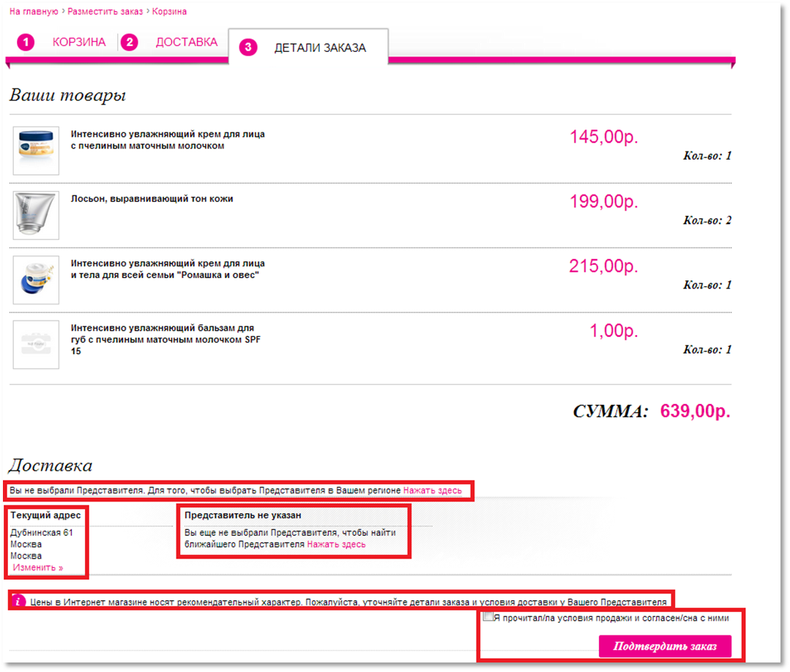Screen dimensions: 790x672
Task: Click step 1 circle icon
Action: pyautogui.click(x=26, y=42)
